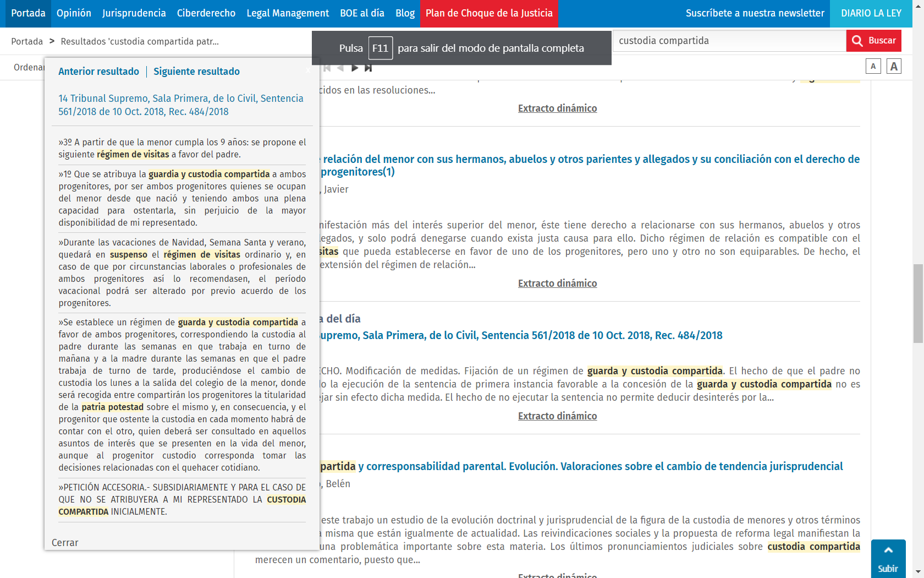This screenshot has width=924, height=578.
Task: Open Plan de Choque de la Justicia
Action: pyautogui.click(x=489, y=13)
